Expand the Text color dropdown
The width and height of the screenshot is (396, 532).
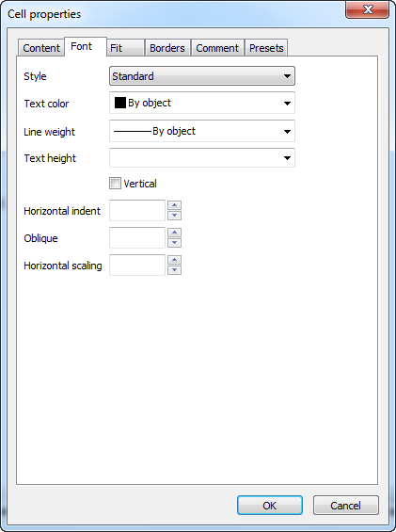point(202,103)
